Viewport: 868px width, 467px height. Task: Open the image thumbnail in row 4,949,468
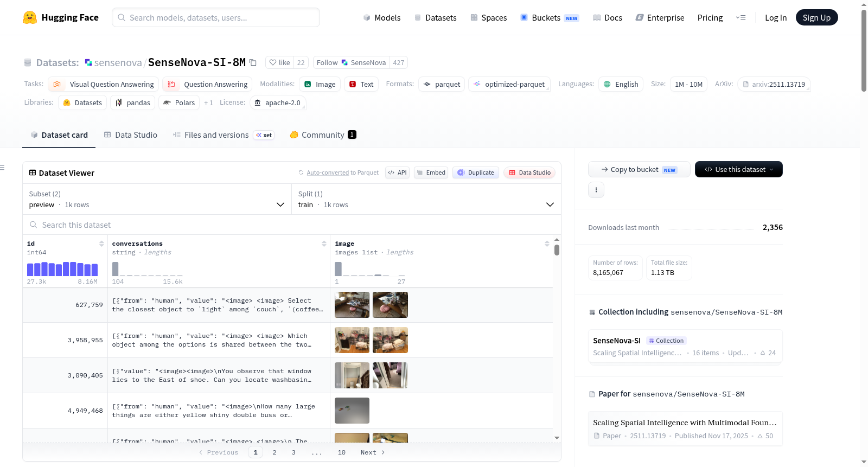(x=352, y=411)
